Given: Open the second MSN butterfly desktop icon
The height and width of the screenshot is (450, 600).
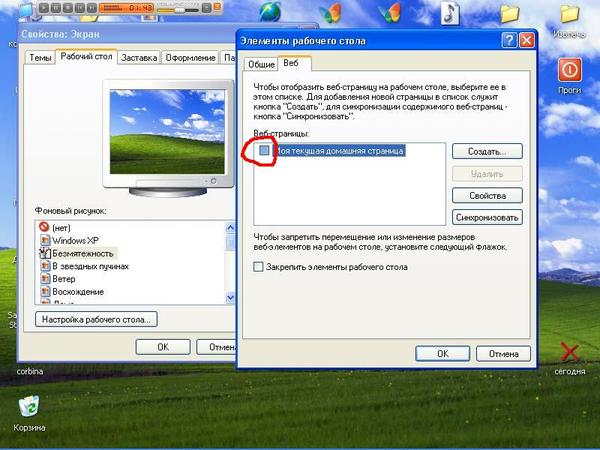Looking at the screenshot, I should click(x=390, y=12).
